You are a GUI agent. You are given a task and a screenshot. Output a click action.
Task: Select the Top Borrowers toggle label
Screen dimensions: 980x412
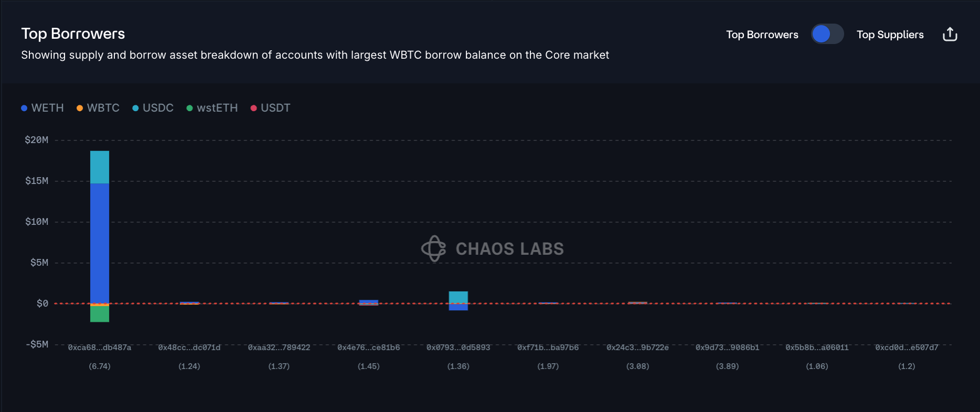(x=762, y=35)
